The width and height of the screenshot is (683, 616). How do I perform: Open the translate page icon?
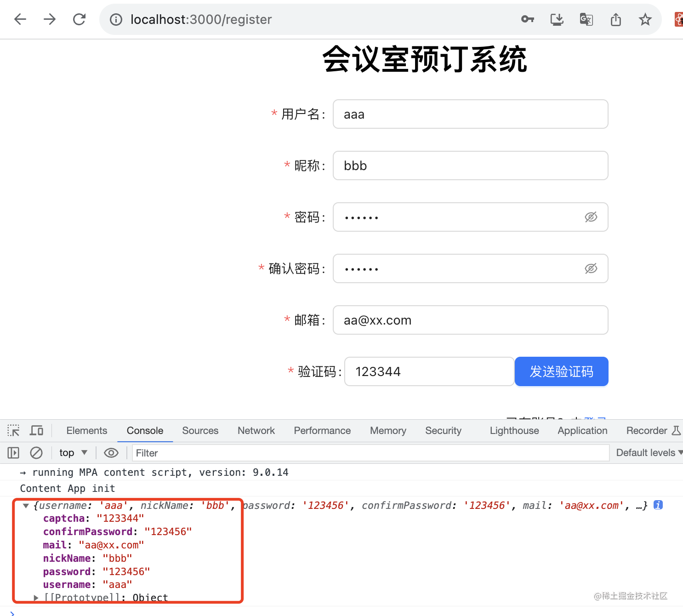[x=586, y=19]
